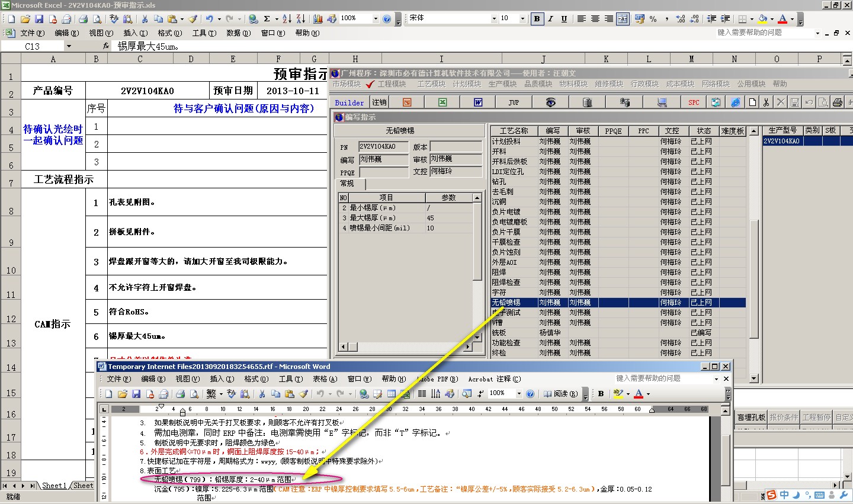Screen dimensions: 853x504
Task: Toggle Bold in the Word toolbar
Action: pyautogui.click(x=601, y=394)
